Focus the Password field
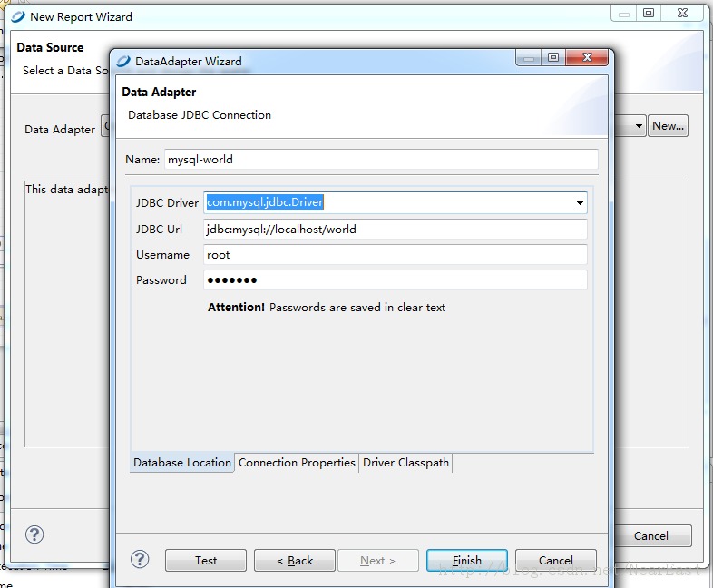Screen dimensions: 713x588 pyautogui.click(x=396, y=280)
